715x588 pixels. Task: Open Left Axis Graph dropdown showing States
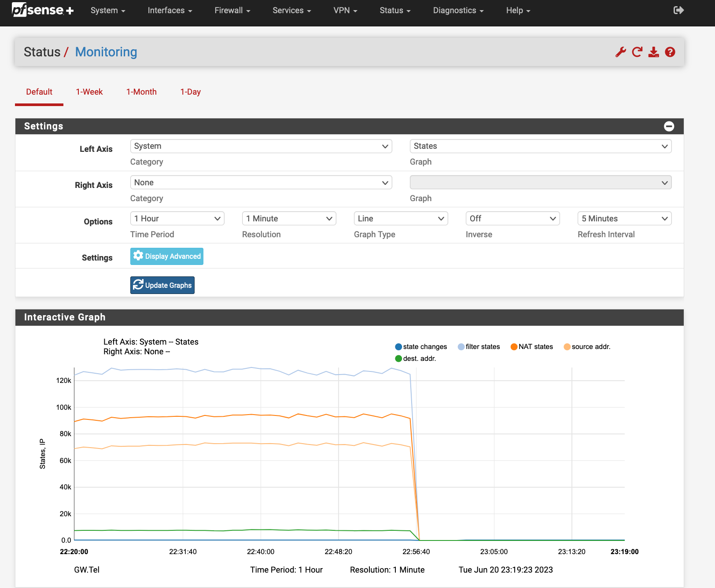[x=541, y=146]
